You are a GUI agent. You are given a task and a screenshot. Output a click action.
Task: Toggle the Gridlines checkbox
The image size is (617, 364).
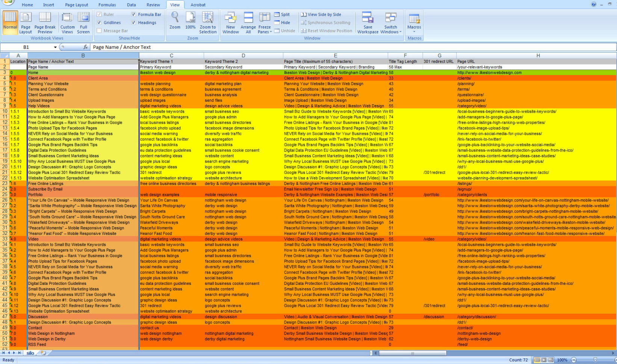(100, 23)
